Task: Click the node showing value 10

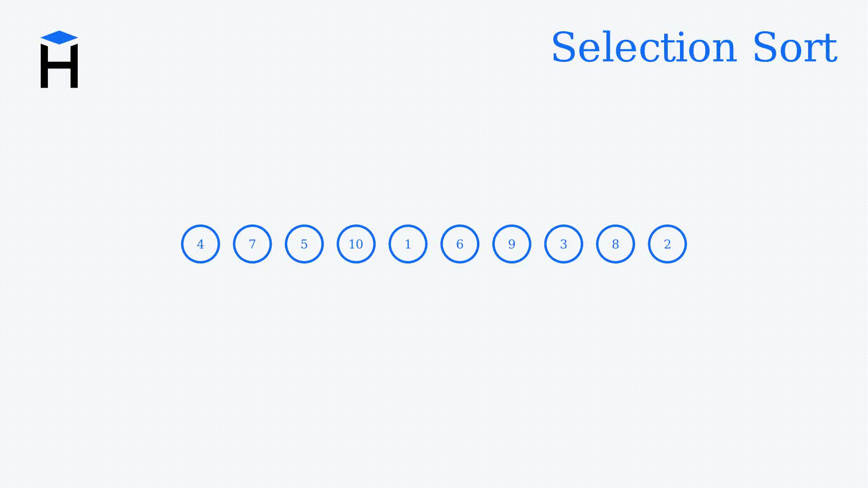Action: pos(356,244)
